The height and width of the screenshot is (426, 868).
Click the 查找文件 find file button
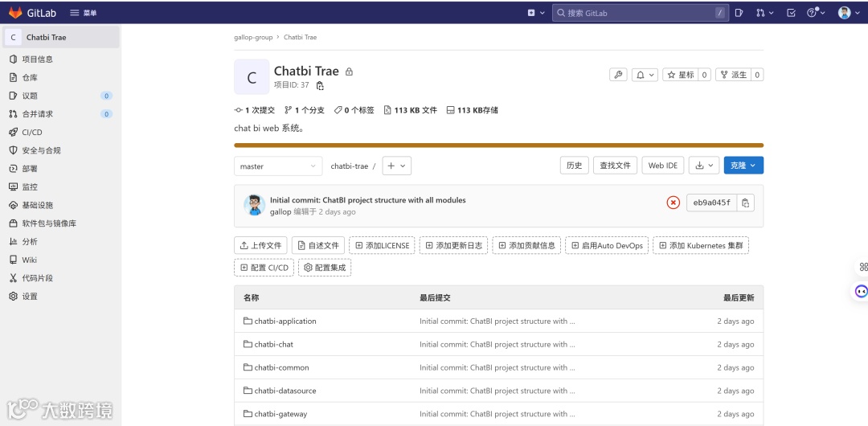(615, 165)
